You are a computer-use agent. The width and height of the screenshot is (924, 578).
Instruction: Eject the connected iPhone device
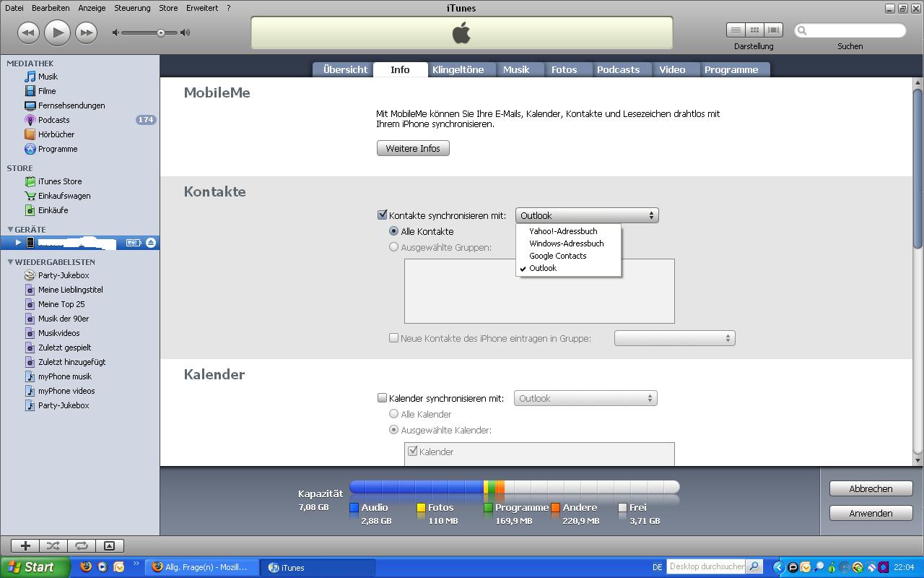coord(150,243)
